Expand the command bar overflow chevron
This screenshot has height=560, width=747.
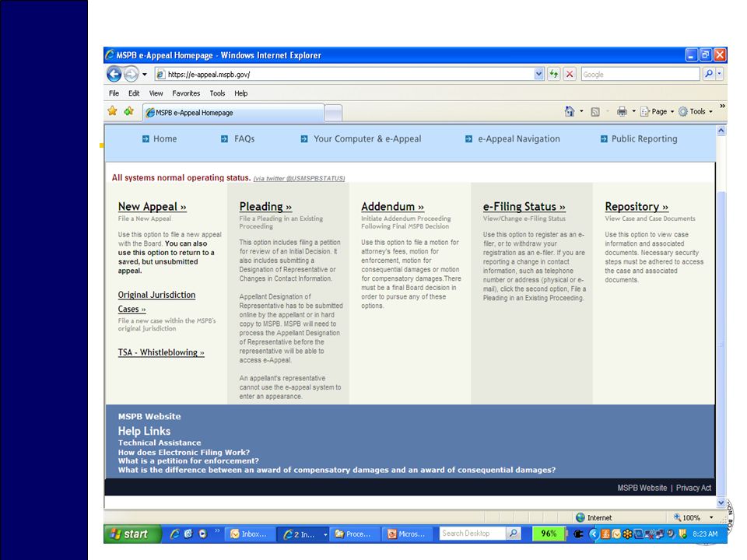(722, 107)
